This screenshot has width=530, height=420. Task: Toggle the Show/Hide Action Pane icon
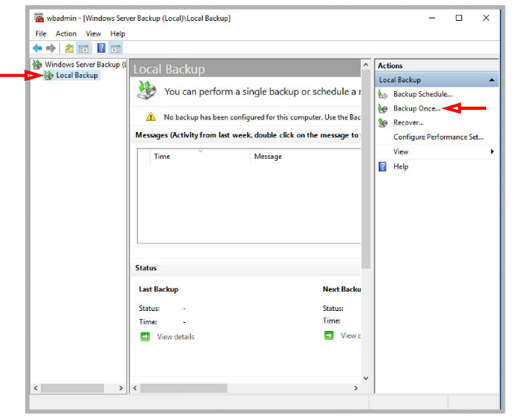click(116, 48)
